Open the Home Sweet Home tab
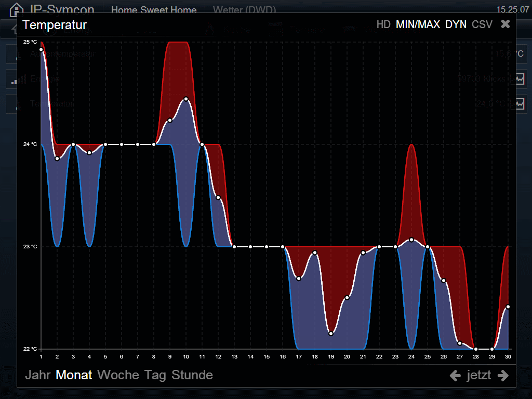Viewport: 532px width, 399px height. (154, 9)
